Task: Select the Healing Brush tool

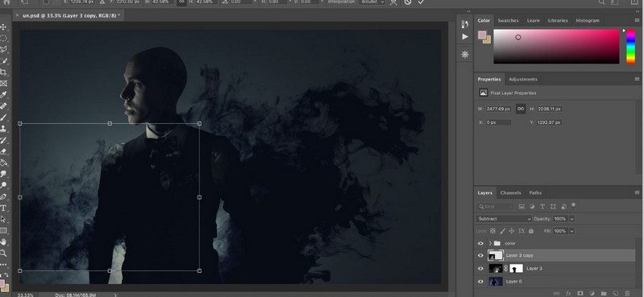Action: point(4,106)
